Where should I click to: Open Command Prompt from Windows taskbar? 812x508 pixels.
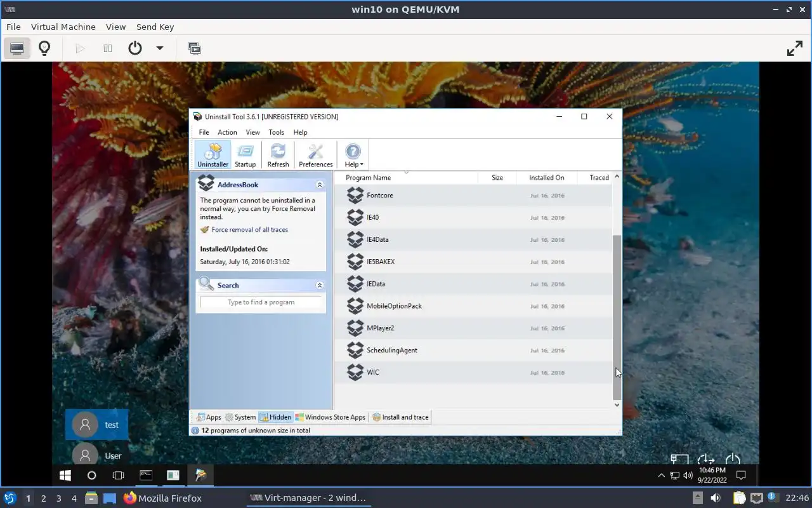pyautogui.click(x=146, y=475)
